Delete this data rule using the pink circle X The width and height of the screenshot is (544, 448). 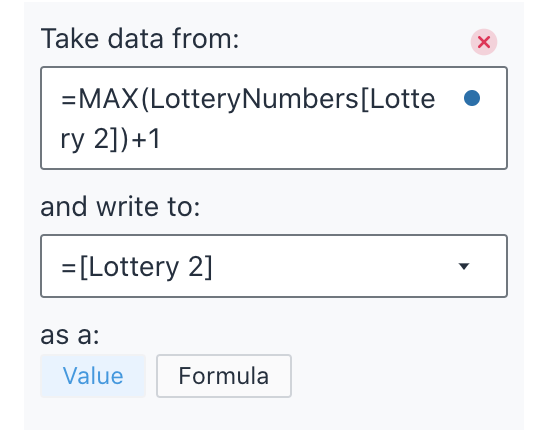coord(484,42)
